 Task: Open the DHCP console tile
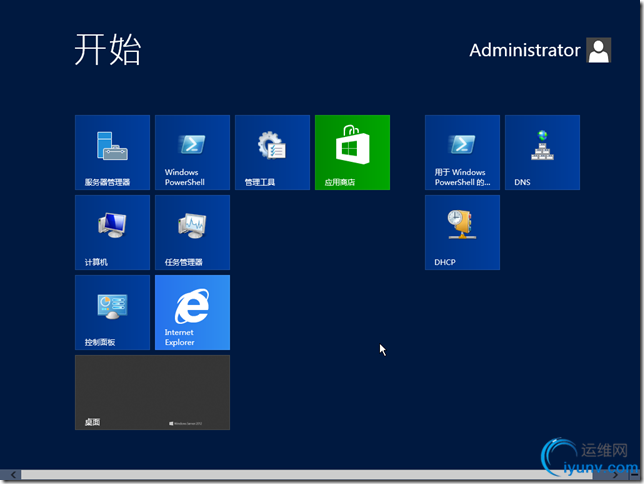click(x=462, y=233)
